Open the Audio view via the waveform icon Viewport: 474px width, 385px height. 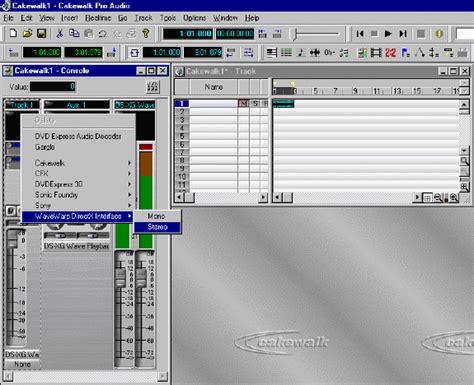(x=315, y=53)
